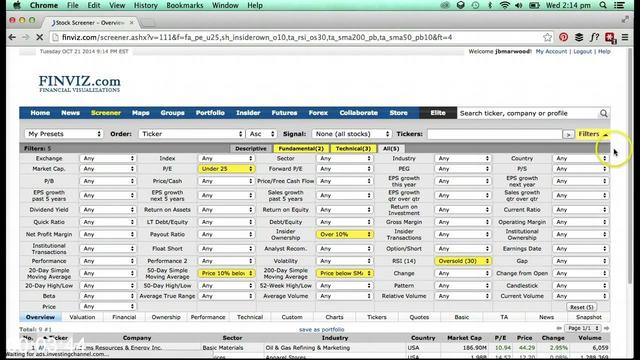Click the search magnifier icon in FINVIZ
Screen dimensions: 640x360
(603, 113)
